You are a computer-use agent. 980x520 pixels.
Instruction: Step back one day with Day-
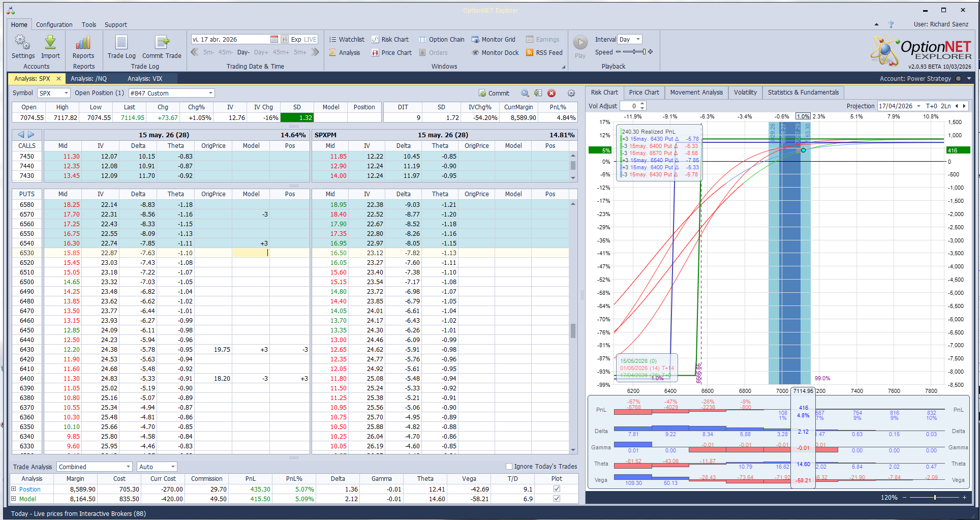[x=243, y=52]
